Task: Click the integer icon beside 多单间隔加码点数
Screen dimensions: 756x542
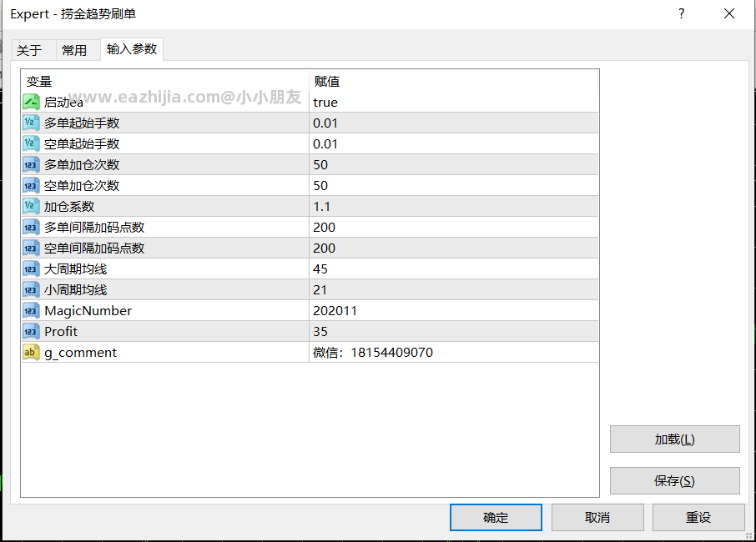Action: pyautogui.click(x=31, y=228)
